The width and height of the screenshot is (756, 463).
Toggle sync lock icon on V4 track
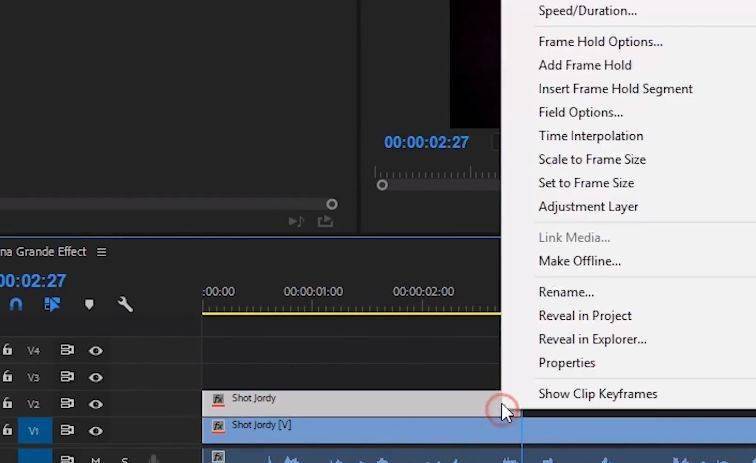(67, 350)
